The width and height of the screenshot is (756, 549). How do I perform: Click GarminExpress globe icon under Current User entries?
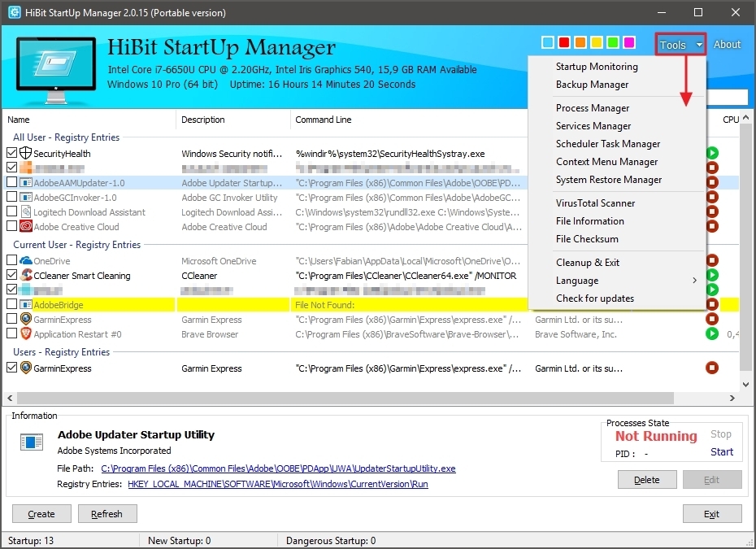click(x=25, y=319)
